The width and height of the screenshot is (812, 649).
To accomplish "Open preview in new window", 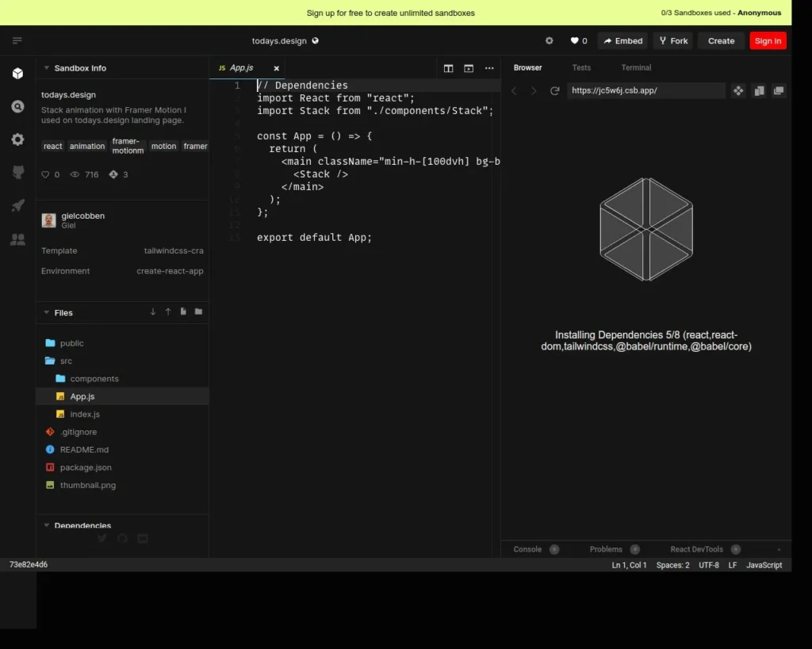I will pos(779,91).
